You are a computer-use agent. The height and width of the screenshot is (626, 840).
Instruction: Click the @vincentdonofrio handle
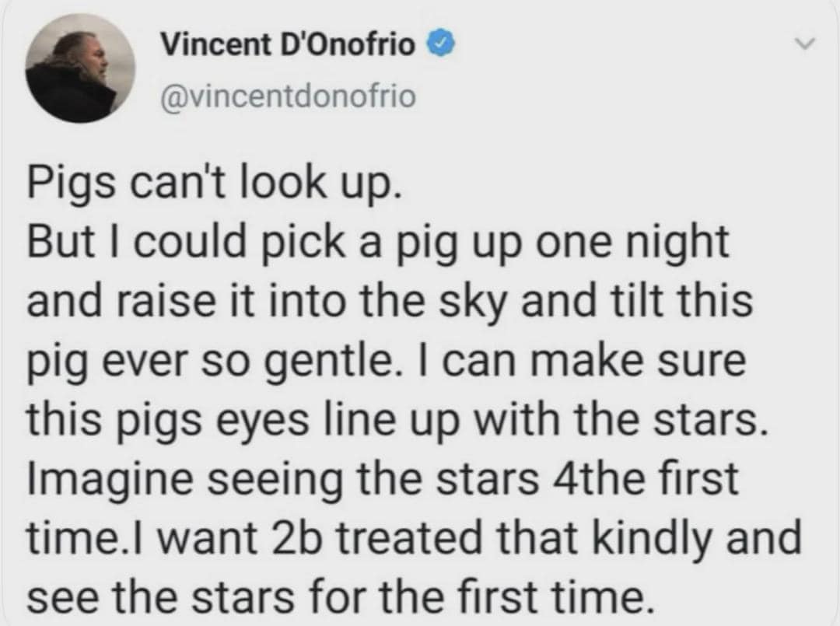tap(288, 96)
